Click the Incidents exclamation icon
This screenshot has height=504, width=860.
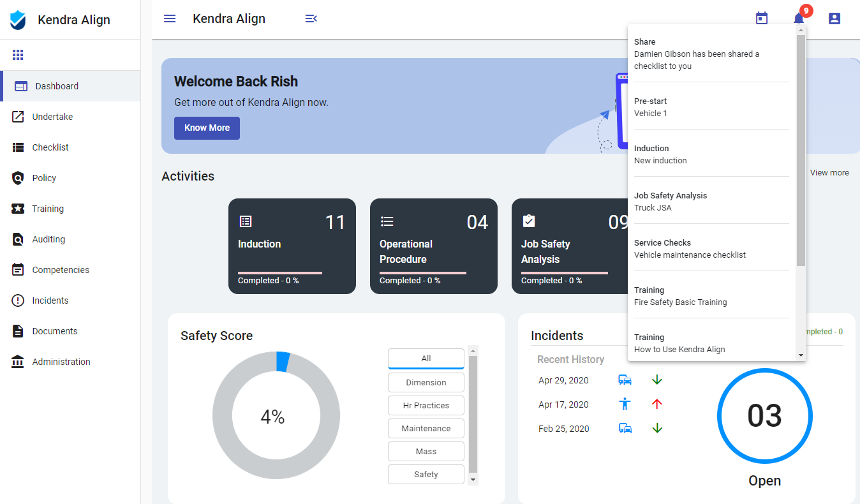coord(18,300)
